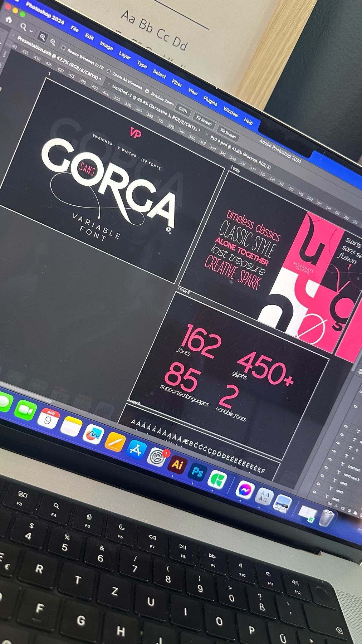Open the green Glyphs app in Dock

pyautogui.click(x=217, y=479)
